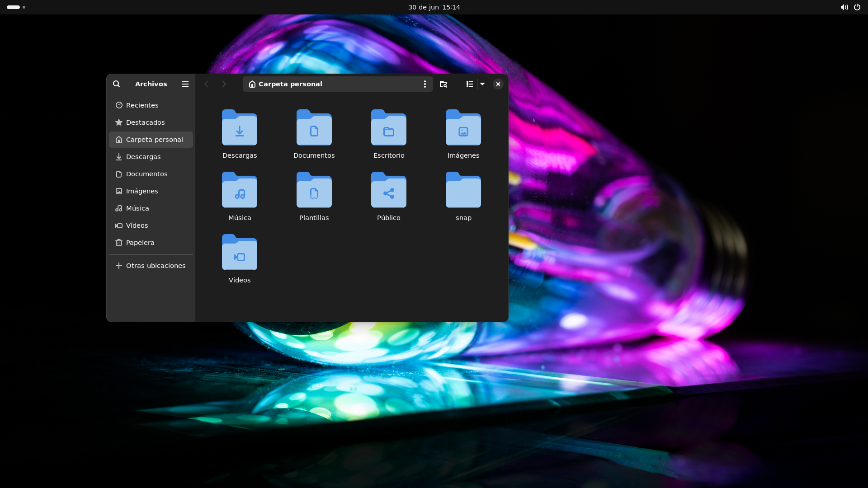
Task: Open the snap folder
Action: (463, 190)
